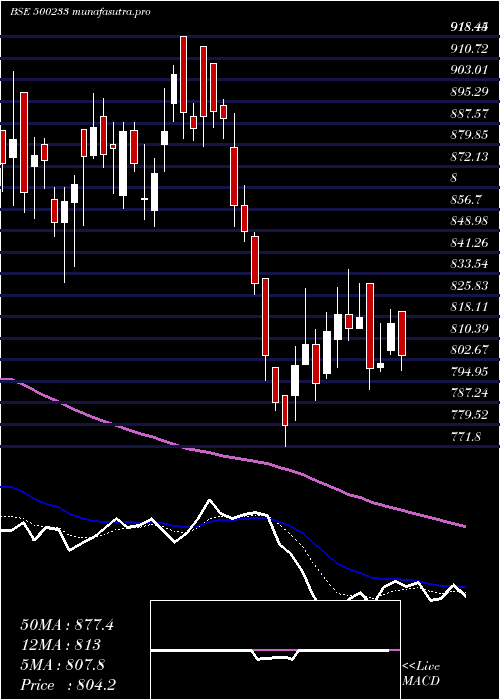Image resolution: width=500 pixels, height=700 pixels.
Task: Click the 794.95 price axis label
Action: click(x=470, y=371)
